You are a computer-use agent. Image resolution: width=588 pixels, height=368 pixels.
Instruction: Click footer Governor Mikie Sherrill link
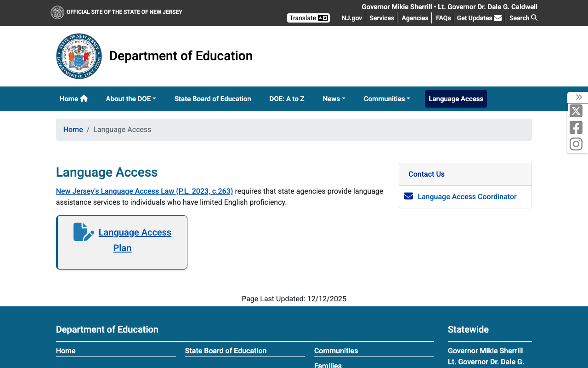(x=485, y=351)
